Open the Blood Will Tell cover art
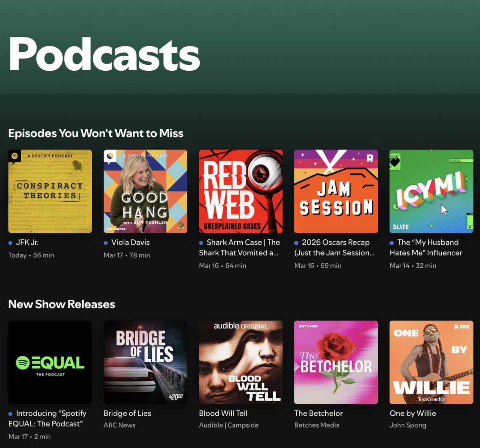Image resolution: width=480 pixels, height=448 pixels. [x=241, y=362]
